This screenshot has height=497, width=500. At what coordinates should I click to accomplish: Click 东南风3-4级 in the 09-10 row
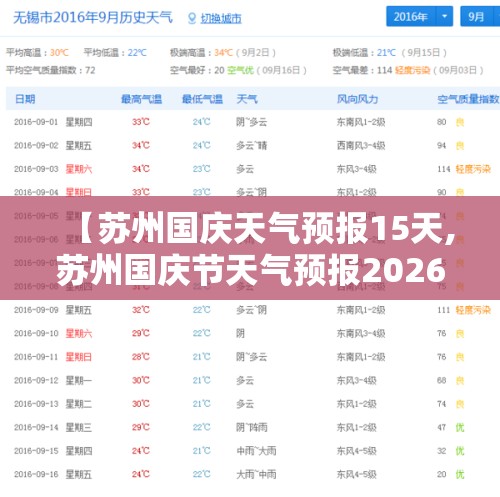coord(361,333)
